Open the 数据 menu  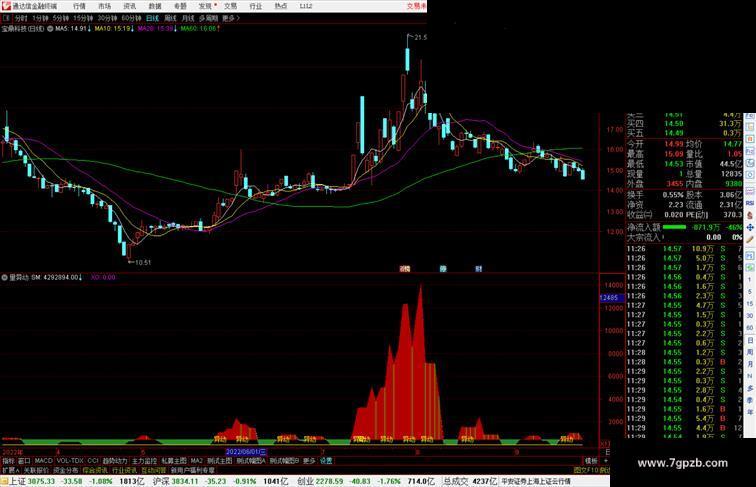pyautogui.click(x=155, y=6)
